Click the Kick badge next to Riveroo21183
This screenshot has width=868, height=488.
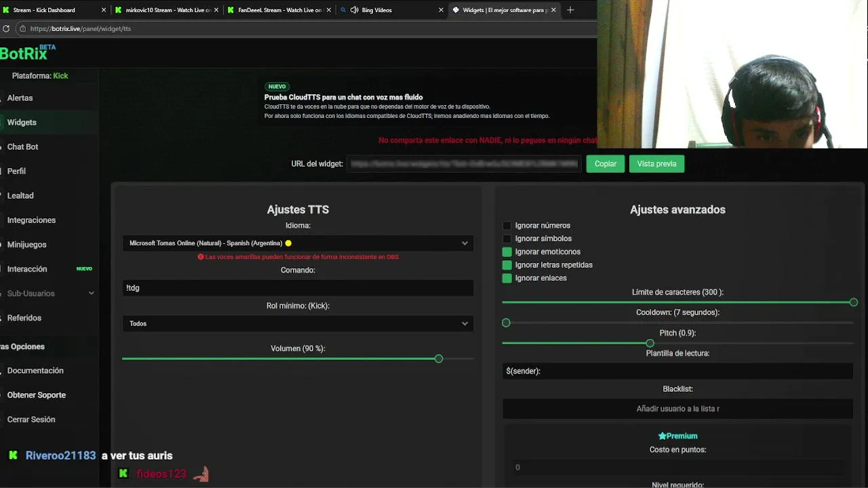(x=13, y=455)
